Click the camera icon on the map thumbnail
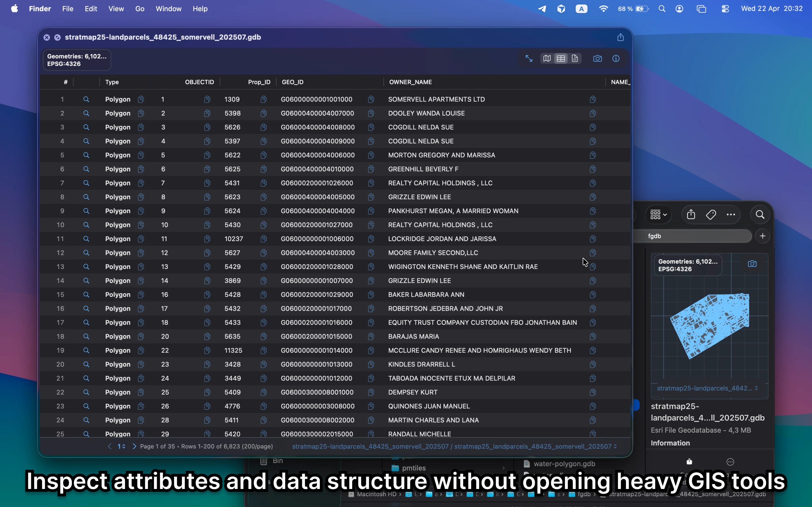The width and height of the screenshot is (812, 507). (752, 264)
